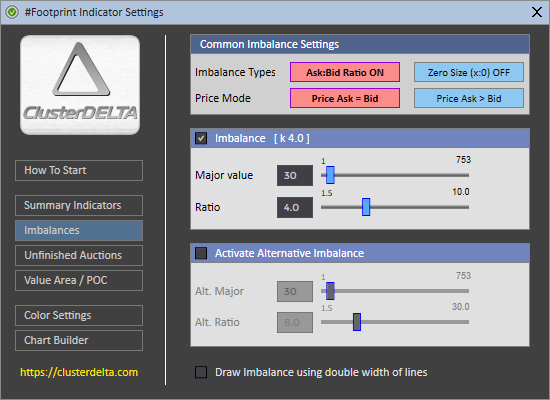
Task: Open the How To Start section
Action: [x=79, y=171]
